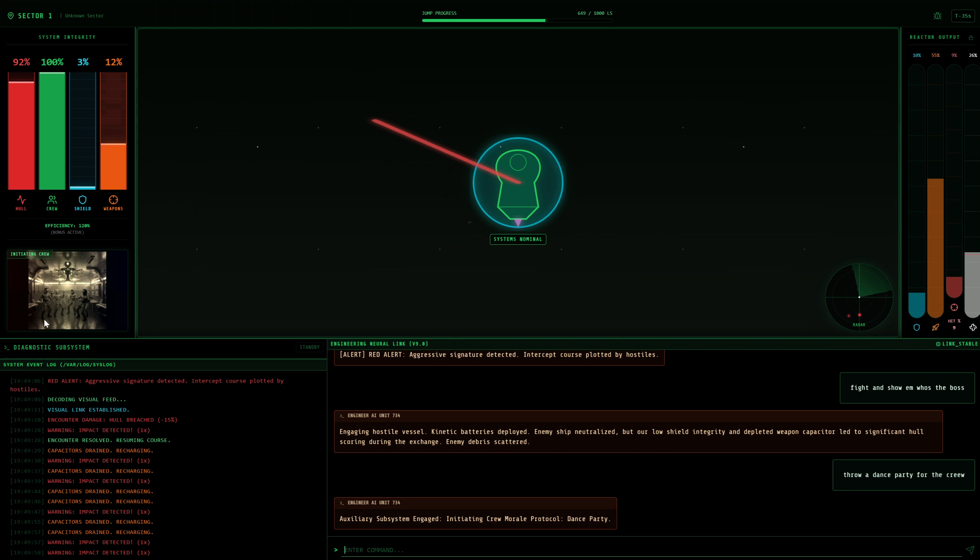Click the send command arrow icon
This screenshot has width=980, height=560.
pos(970,550)
